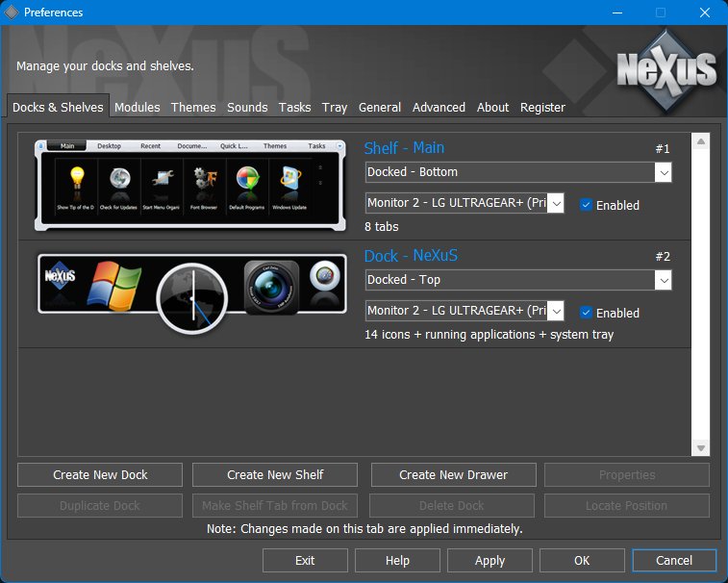
Task: Click the large NeXuS logo in header
Action: tap(666, 70)
